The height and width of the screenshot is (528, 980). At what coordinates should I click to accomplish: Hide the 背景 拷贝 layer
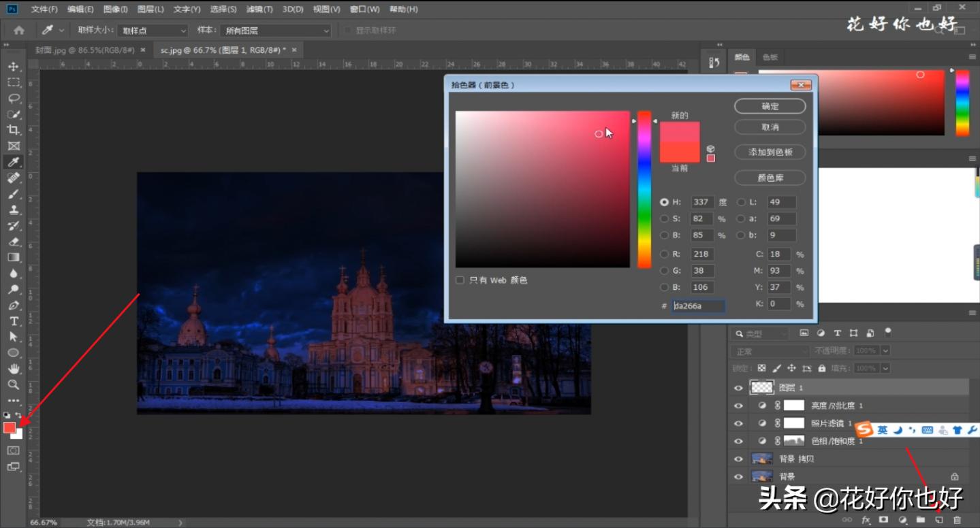coord(738,459)
